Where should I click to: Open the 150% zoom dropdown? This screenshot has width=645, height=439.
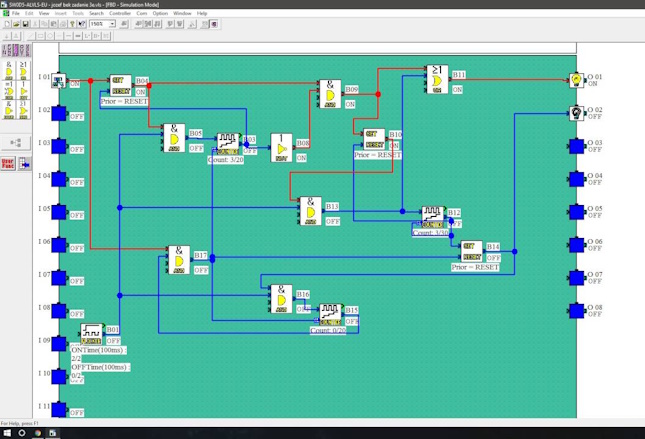[112, 24]
